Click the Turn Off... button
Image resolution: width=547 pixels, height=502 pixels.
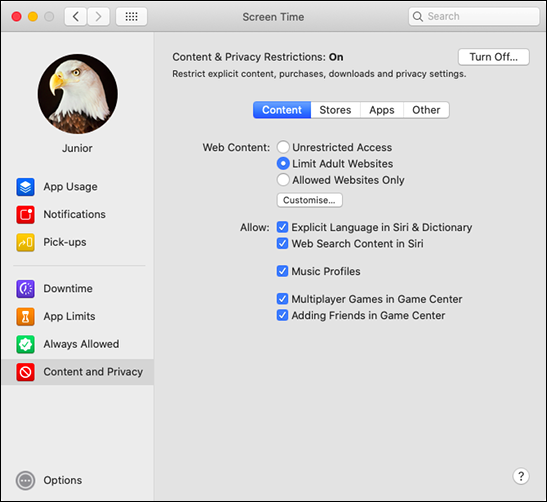[494, 57]
